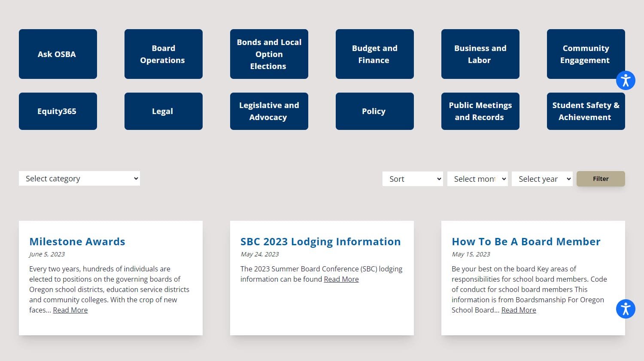Open the Milestone Awards article
Screen dimensions: 644x361
[77, 241]
